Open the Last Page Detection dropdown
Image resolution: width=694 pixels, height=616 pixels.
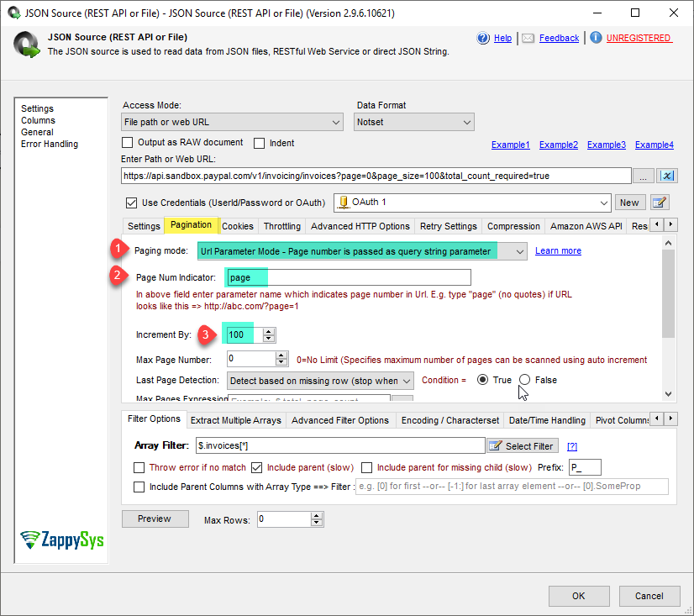coord(320,381)
